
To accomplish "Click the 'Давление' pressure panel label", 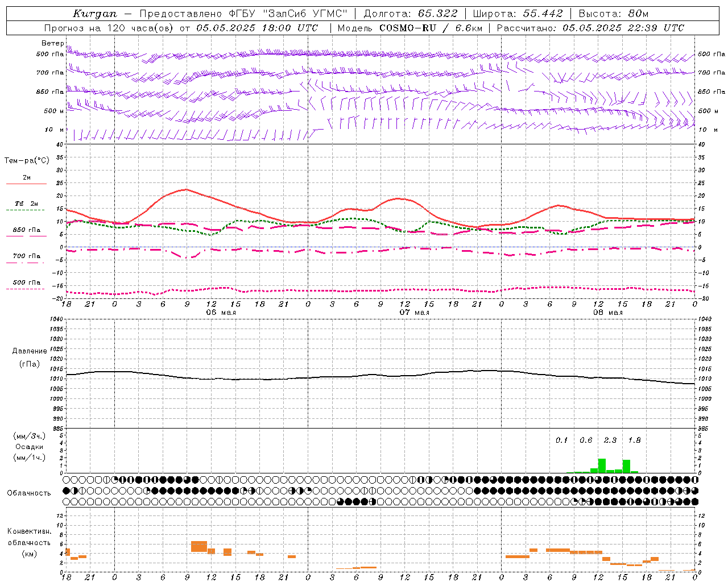I will click(x=30, y=351).
